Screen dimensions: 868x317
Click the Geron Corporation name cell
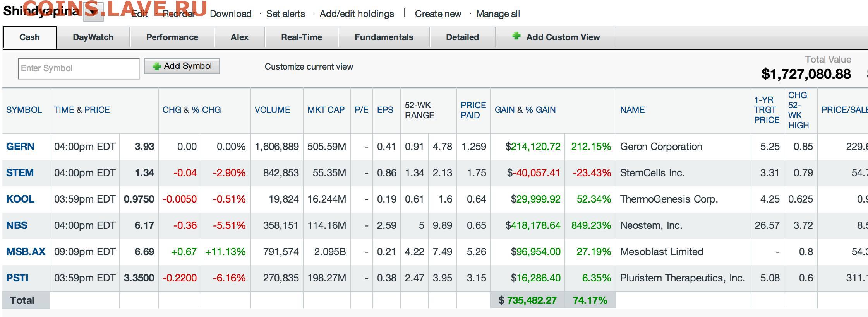point(661,147)
